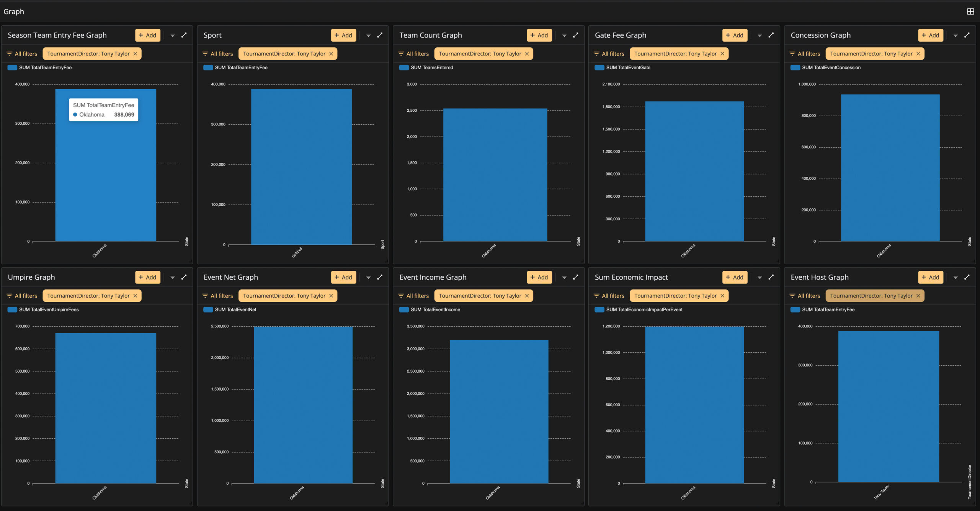Remove Tony Taylor filter in Event Host Graph
Screen dimensions: 980x511
[x=918, y=296]
